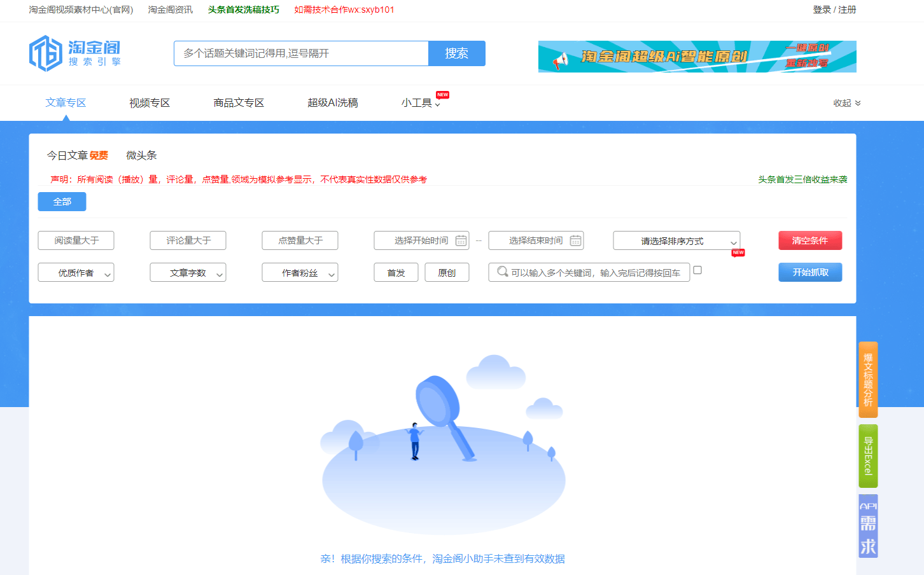924x575 pixels.
Task: Expand the 优质作者 dropdown
Action: (x=76, y=272)
